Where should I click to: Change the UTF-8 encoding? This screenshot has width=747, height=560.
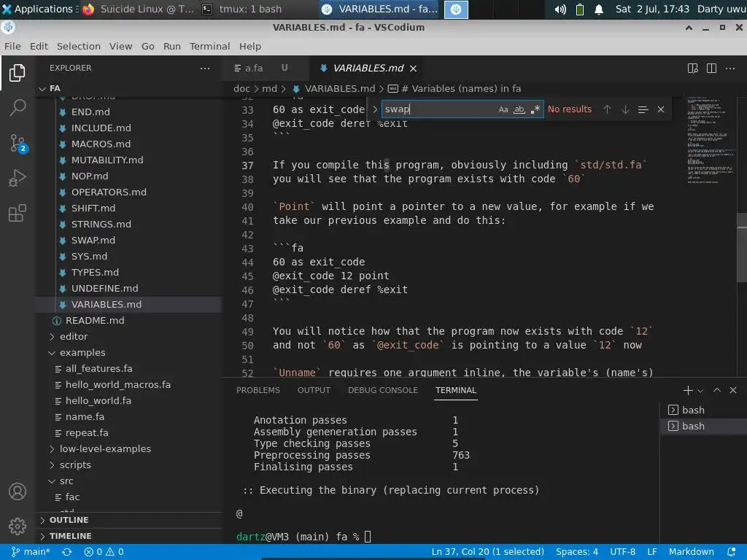pyautogui.click(x=623, y=552)
